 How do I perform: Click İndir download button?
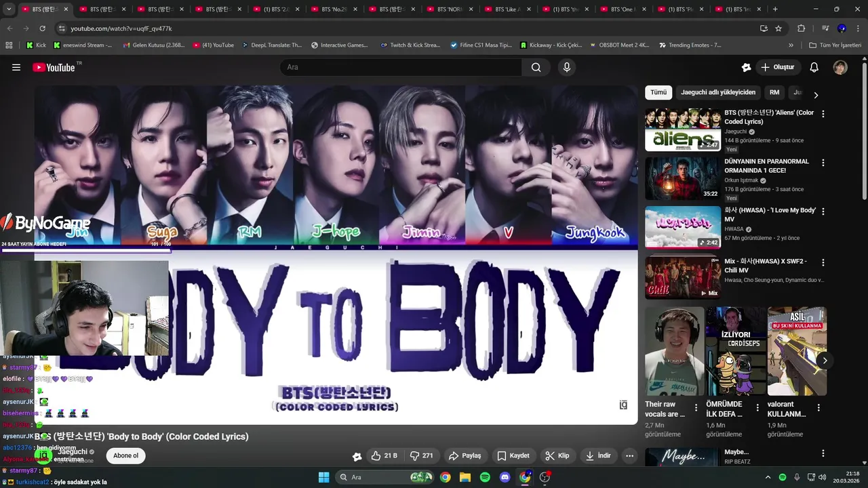click(597, 455)
